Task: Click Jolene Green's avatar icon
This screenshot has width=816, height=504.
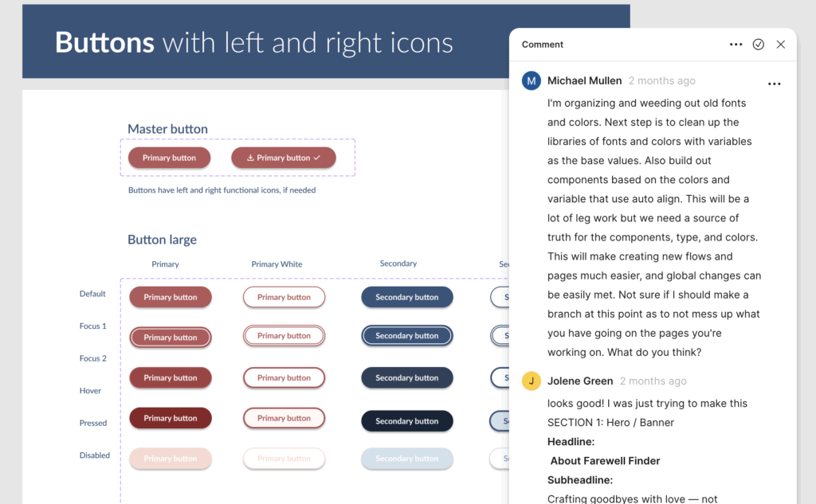Action: (x=532, y=381)
